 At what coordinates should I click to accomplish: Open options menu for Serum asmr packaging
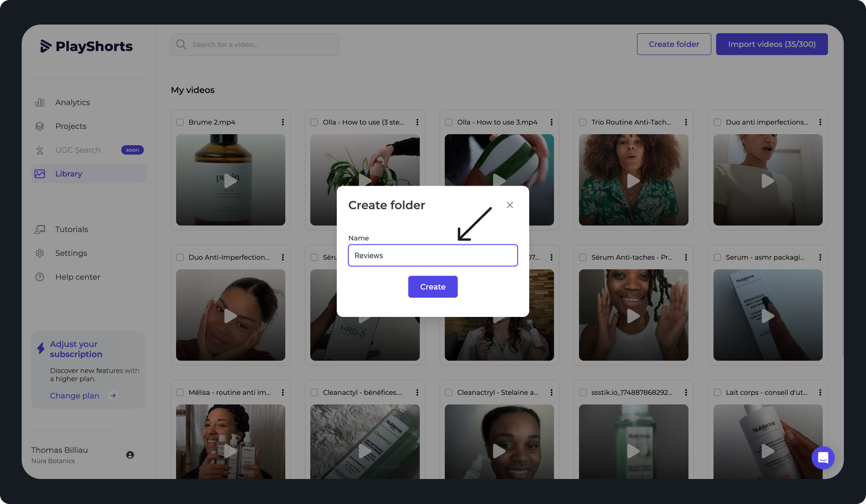tap(820, 257)
